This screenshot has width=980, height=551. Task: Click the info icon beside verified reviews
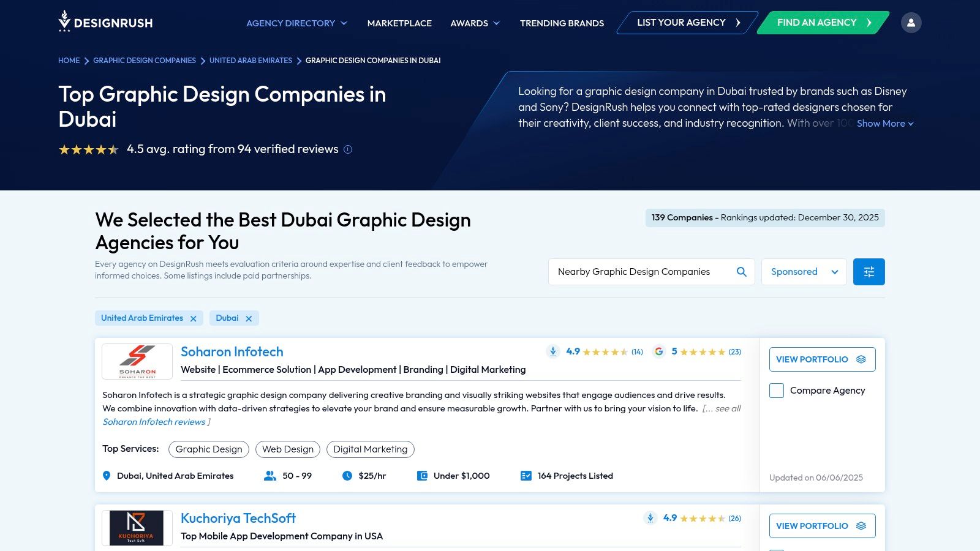point(347,149)
